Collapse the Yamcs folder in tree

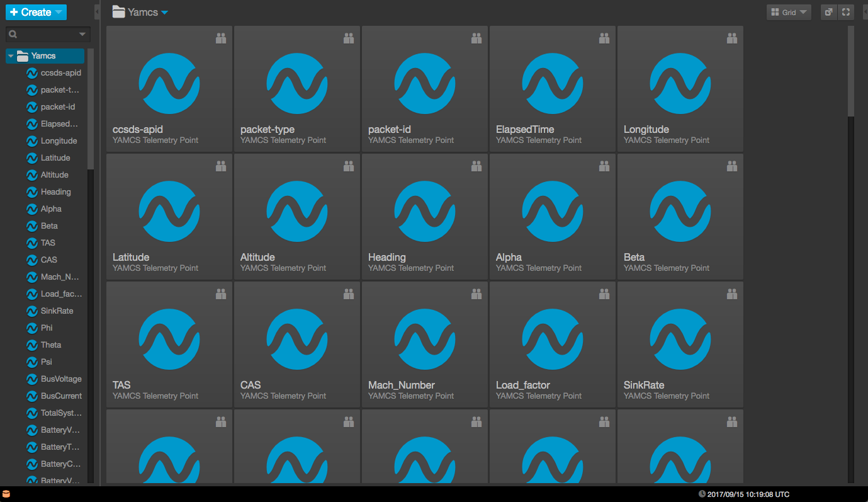tap(11, 56)
